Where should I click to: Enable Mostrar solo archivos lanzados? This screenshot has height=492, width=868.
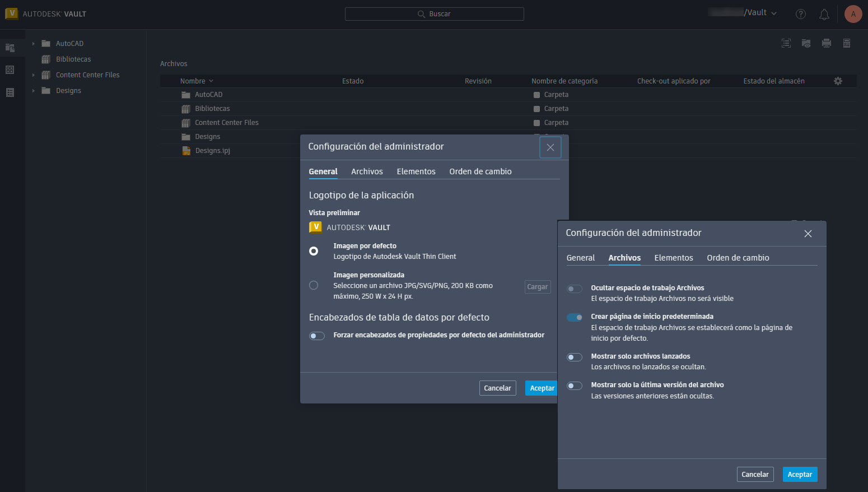pos(575,357)
